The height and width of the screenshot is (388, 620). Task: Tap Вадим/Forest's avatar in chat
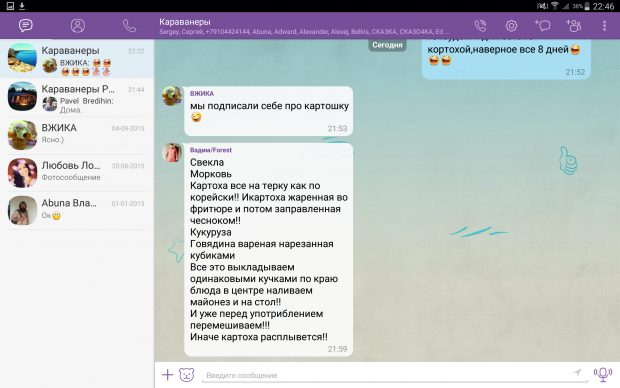(x=172, y=153)
